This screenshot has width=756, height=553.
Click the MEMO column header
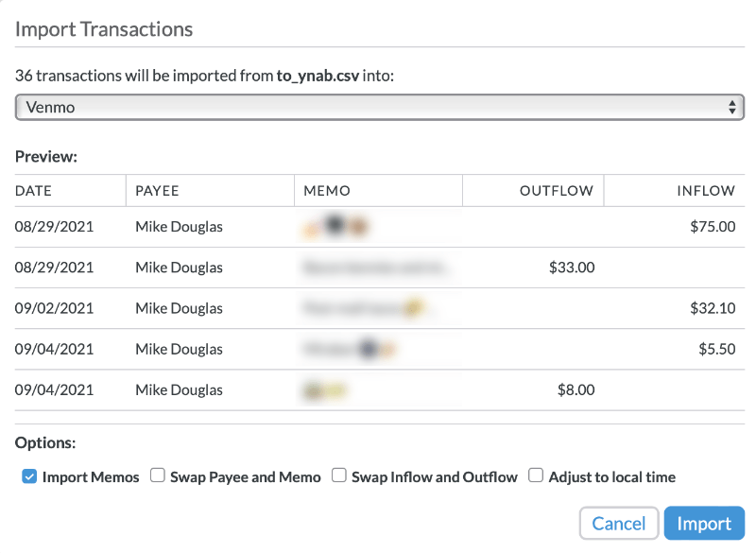click(x=327, y=190)
